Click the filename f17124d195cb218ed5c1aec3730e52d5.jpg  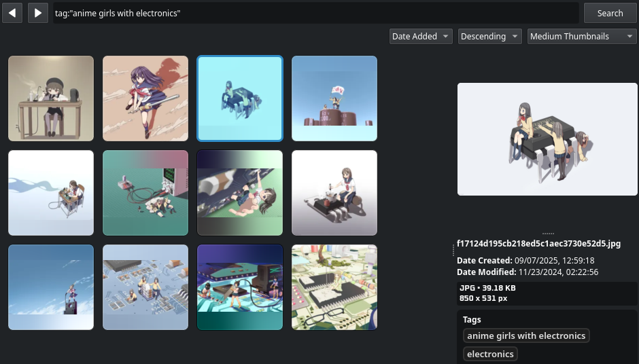539,244
